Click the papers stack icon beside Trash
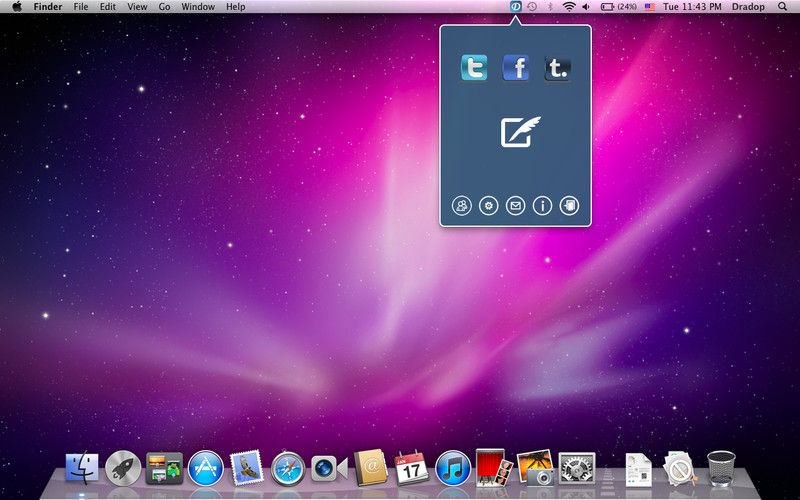Image resolution: width=800 pixels, height=500 pixels. click(679, 467)
